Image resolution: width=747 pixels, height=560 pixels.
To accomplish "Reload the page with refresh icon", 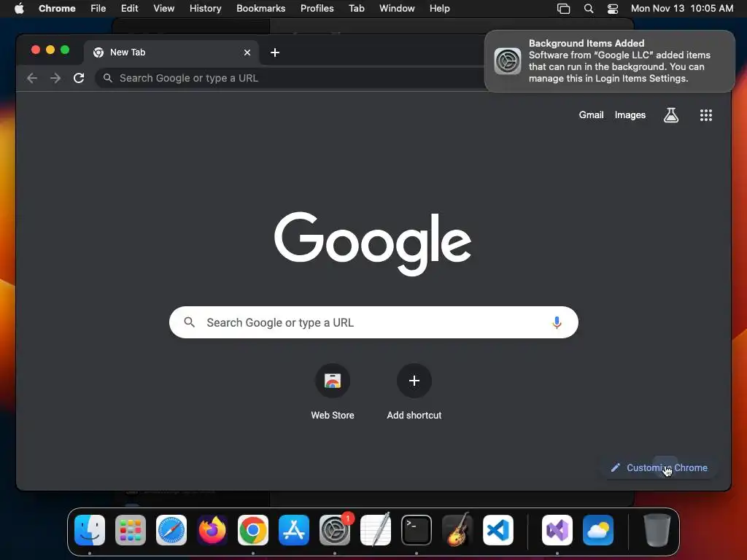I will (79, 78).
